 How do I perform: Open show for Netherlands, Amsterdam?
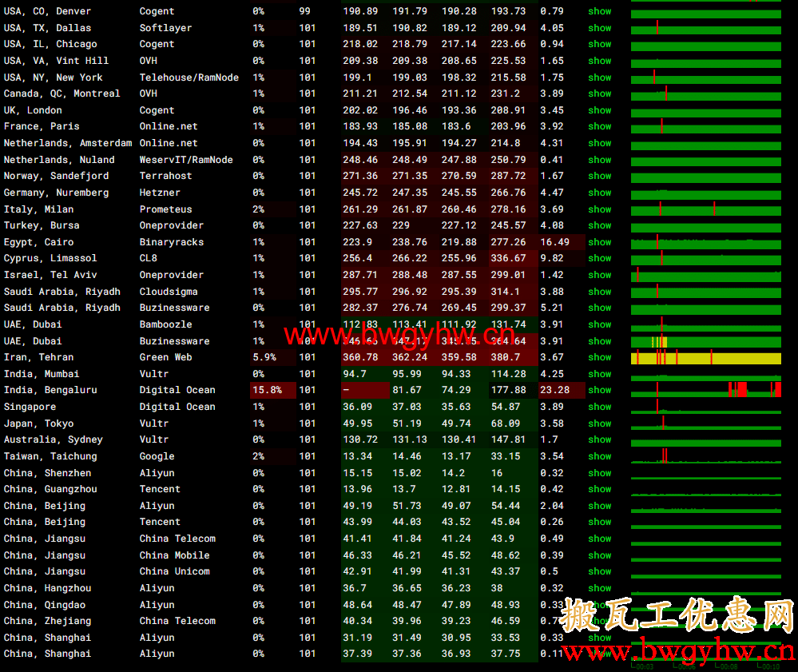(600, 143)
